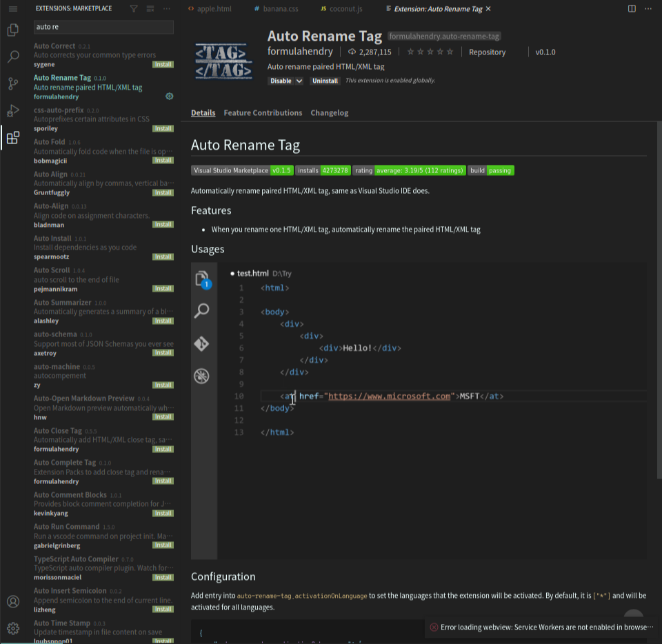The height and width of the screenshot is (644, 662).
Task: Click the Visual Studio Marketplace version badge
Action: tap(242, 170)
